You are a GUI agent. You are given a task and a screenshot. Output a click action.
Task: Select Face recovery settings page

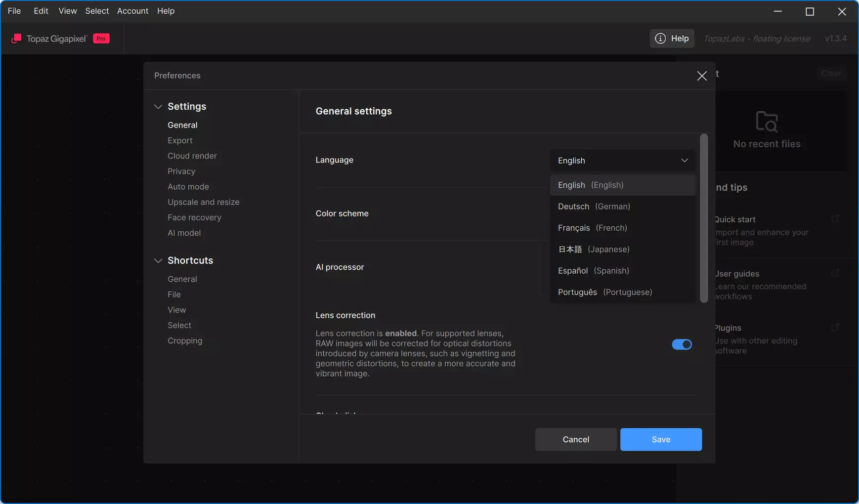(x=194, y=217)
